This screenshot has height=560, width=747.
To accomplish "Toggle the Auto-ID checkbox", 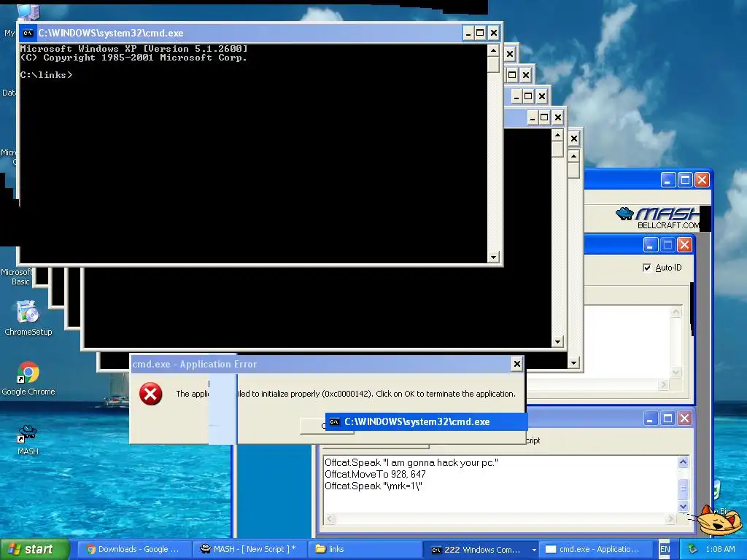I will point(647,268).
